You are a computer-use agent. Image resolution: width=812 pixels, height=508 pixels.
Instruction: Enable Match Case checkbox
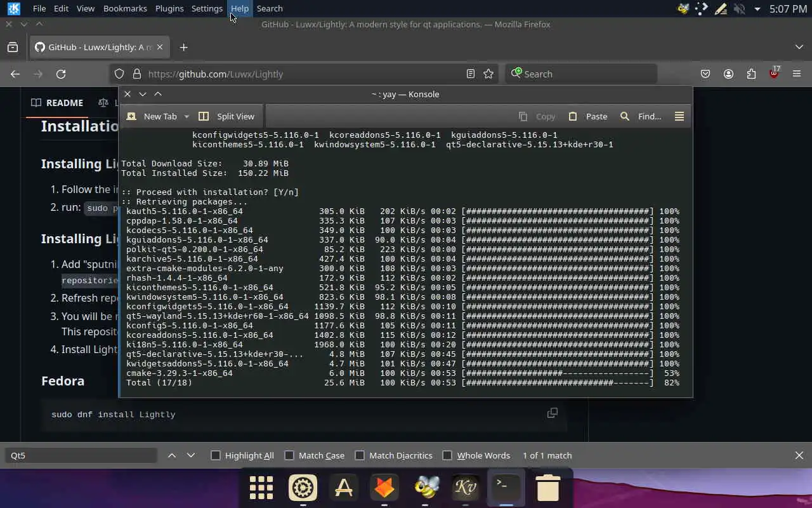289,455
